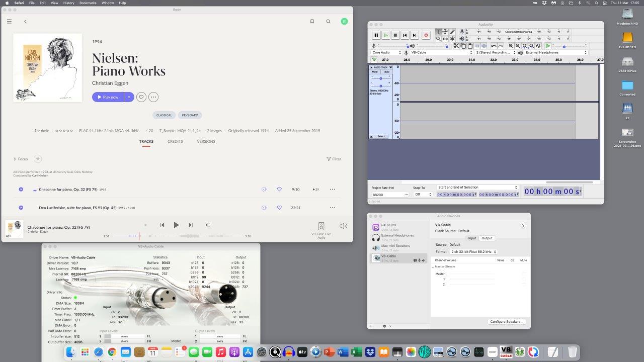Viewport: 644px width, 362px height.
Task: Select the Envelope tool in Audacity
Action: (x=445, y=32)
